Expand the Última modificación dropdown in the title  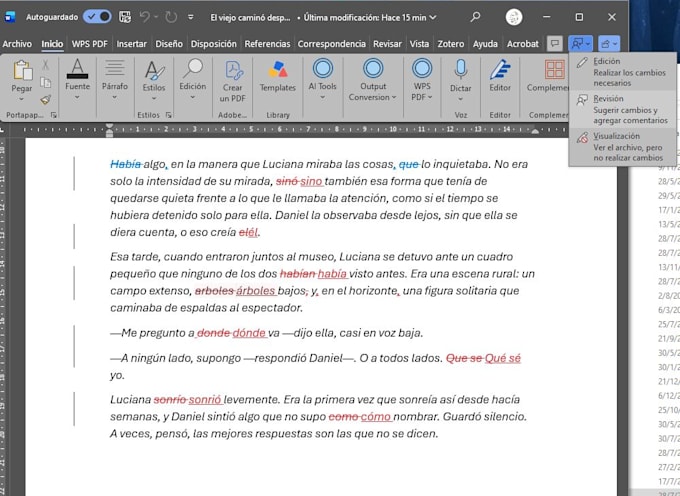pyautogui.click(x=432, y=17)
